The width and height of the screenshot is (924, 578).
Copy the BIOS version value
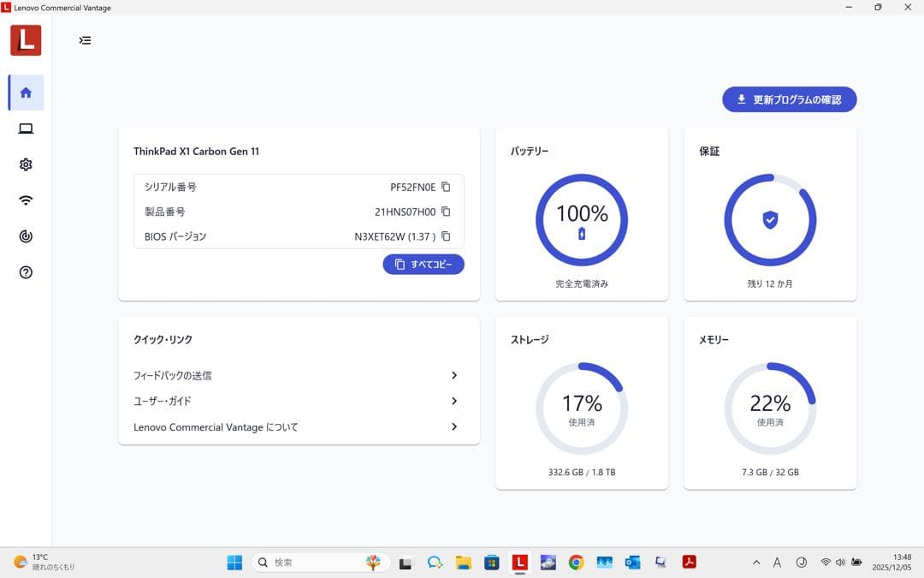point(446,236)
